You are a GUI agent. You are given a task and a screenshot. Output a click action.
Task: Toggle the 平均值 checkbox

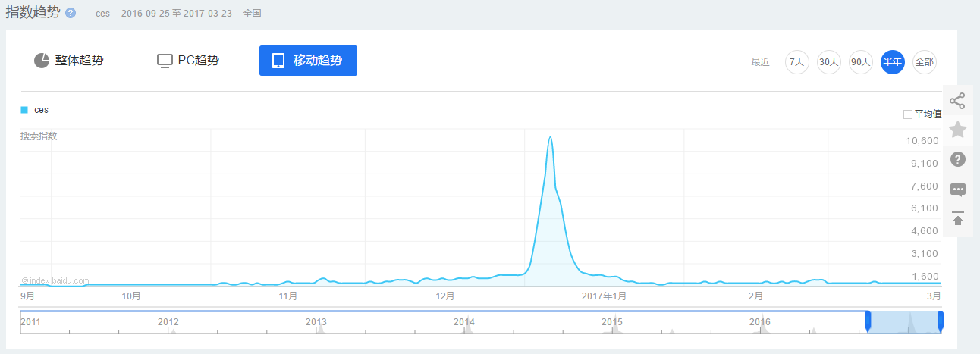[907, 114]
